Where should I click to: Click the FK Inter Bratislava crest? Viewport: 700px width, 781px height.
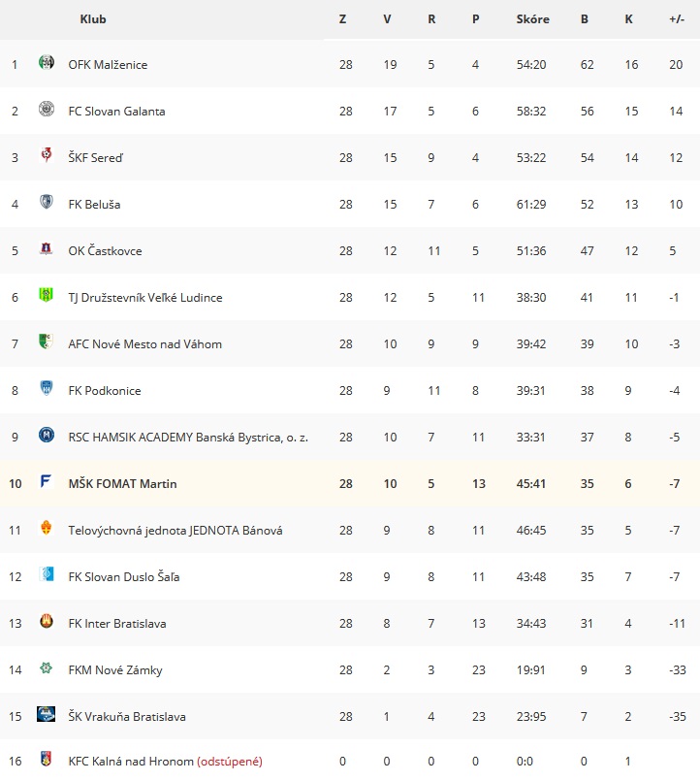point(47,621)
